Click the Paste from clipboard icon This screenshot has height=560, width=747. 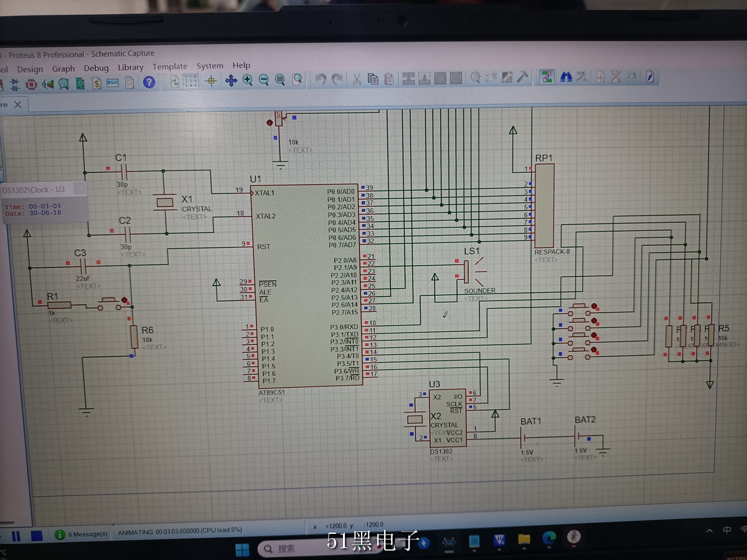[389, 78]
